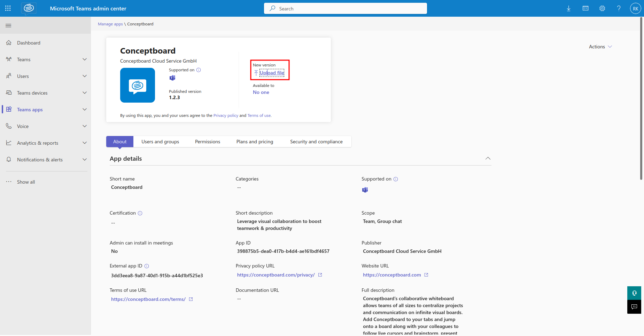Viewport: 644px width, 336px height.
Task: Switch to the Plans and pricing tab
Action: point(254,141)
